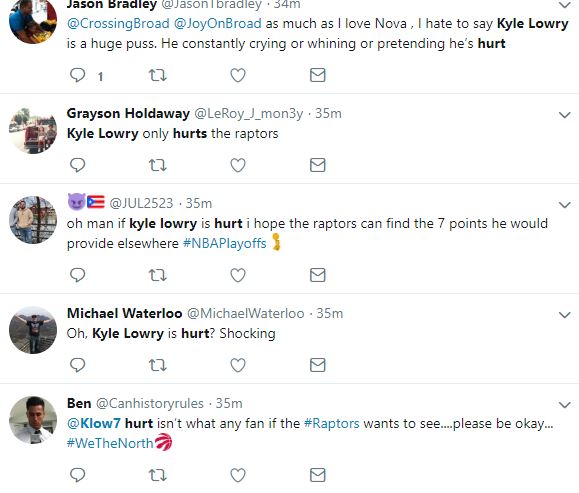Screen dimensions: 579x493
Task: Like Ben's #WeTheNorth tweet
Action: [x=238, y=475]
